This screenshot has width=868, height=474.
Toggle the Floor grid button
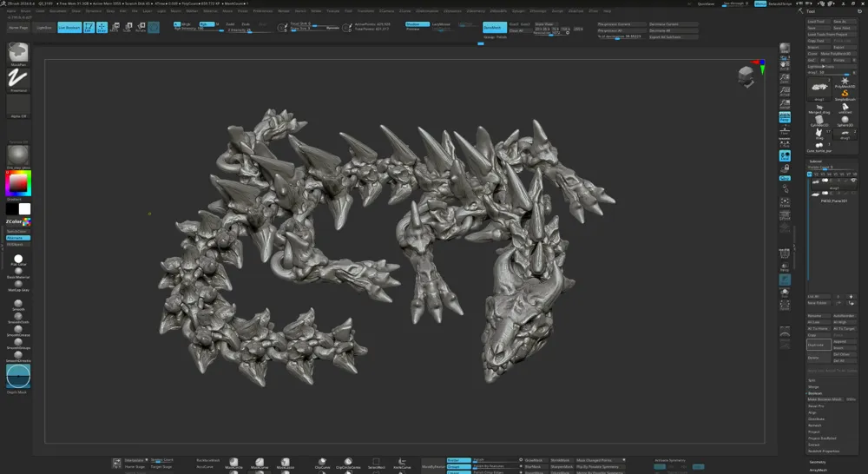pos(785,130)
